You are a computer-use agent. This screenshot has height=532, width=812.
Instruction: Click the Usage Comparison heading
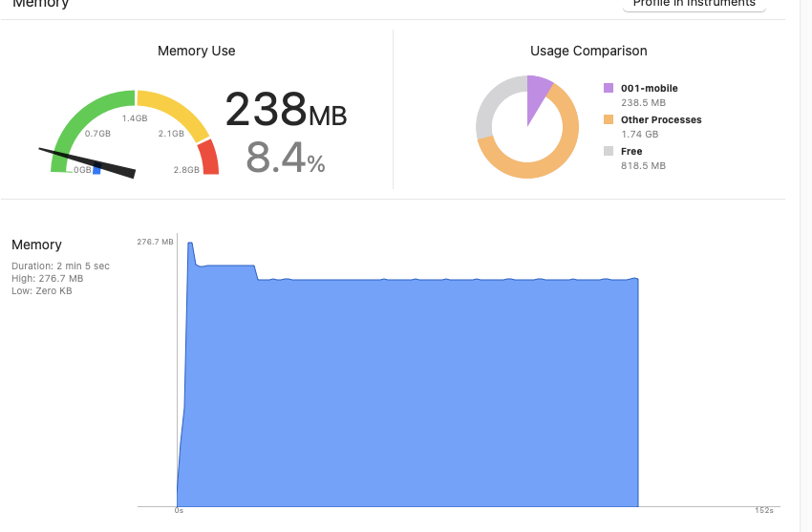coord(588,51)
